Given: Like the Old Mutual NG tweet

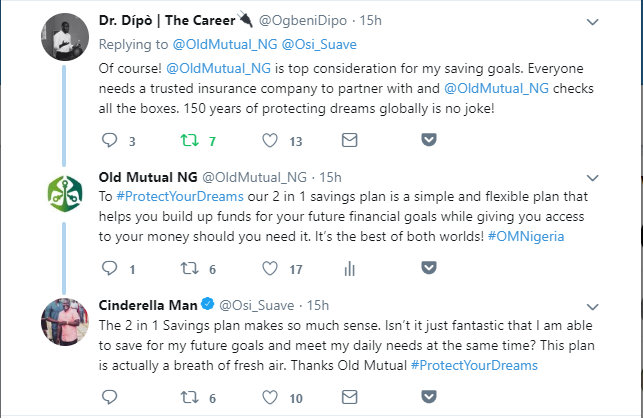Looking at the screenshot, I should (268, 269).
